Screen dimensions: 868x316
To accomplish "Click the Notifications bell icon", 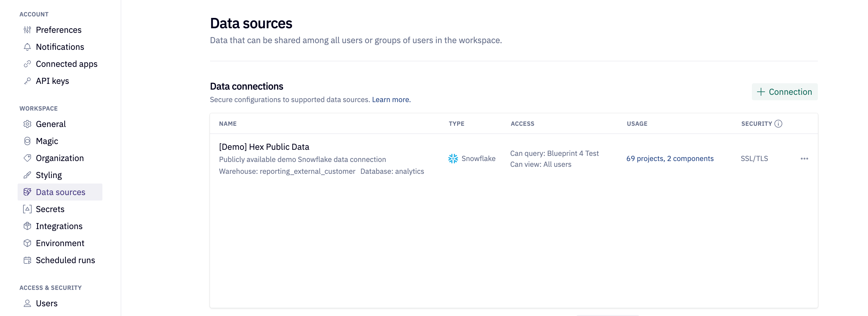I will [27, 47].
